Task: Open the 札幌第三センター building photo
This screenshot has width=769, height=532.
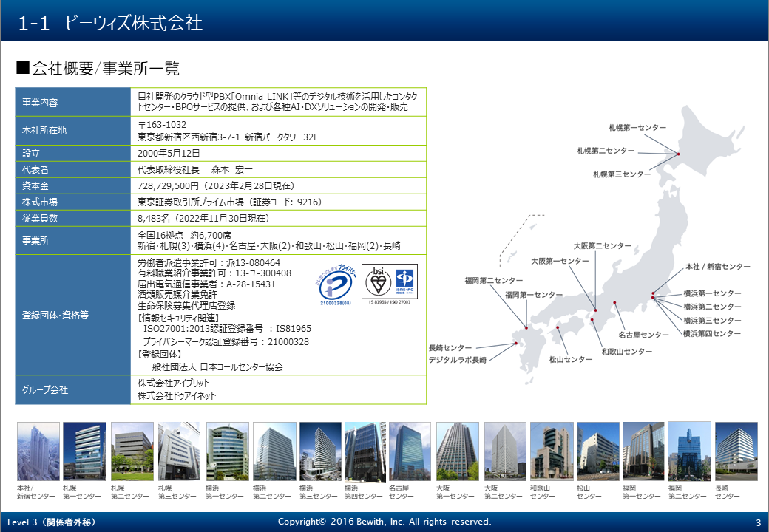Action: point(179,451)
